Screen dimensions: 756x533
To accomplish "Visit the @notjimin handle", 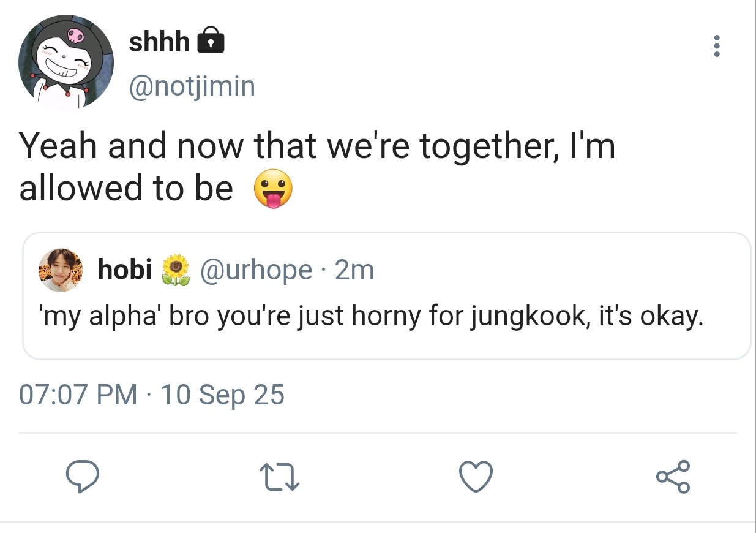I will pos(192,86).
